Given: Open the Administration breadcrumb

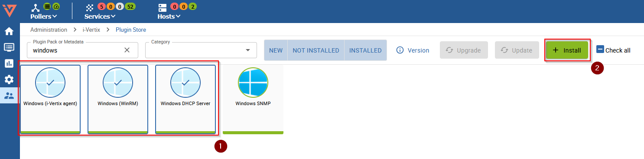Looking at the screenshot, I should pos(49,30).
